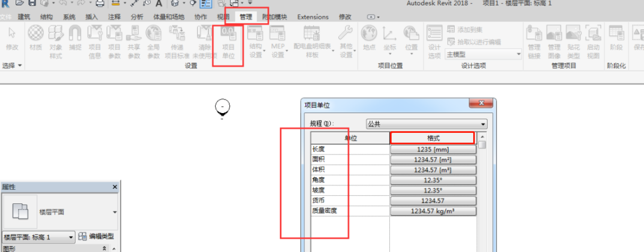Click the 货币 format button 1234.57

(433, 201)
